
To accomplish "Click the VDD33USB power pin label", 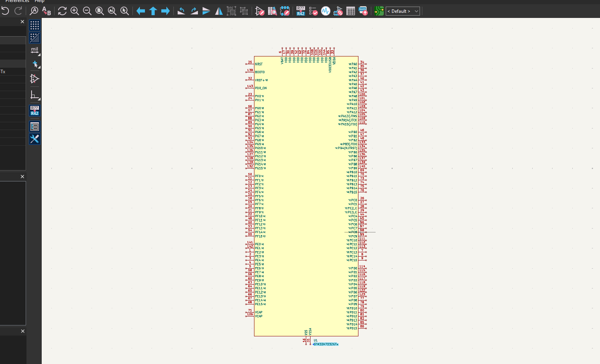I will pyautogui.click(x=330, y=65).
